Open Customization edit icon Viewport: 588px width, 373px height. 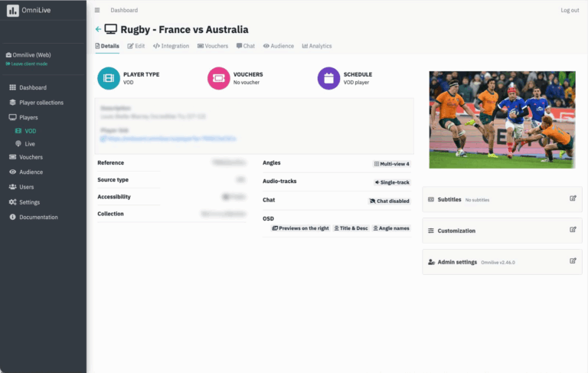[x=573, y=230]
